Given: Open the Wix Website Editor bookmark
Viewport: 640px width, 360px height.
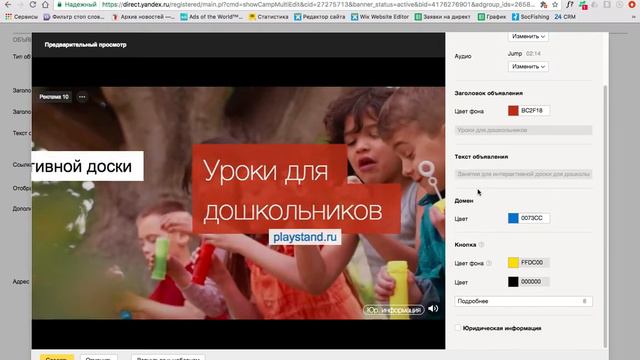Looking at the screenshot, I should [x=380, y=17].
